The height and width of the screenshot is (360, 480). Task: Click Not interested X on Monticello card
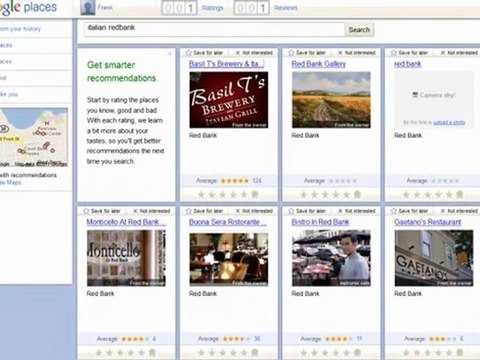pos(135,211)
